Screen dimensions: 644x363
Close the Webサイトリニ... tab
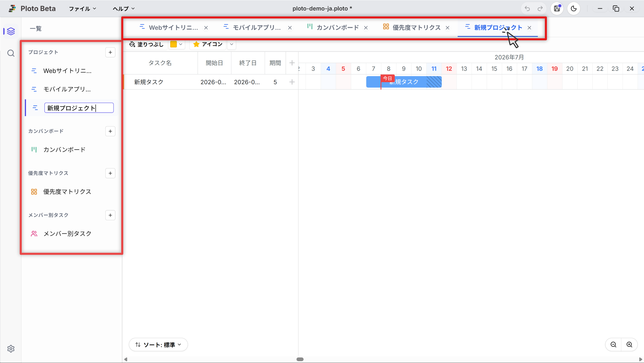pyautogui.click(x=206, y=28)
